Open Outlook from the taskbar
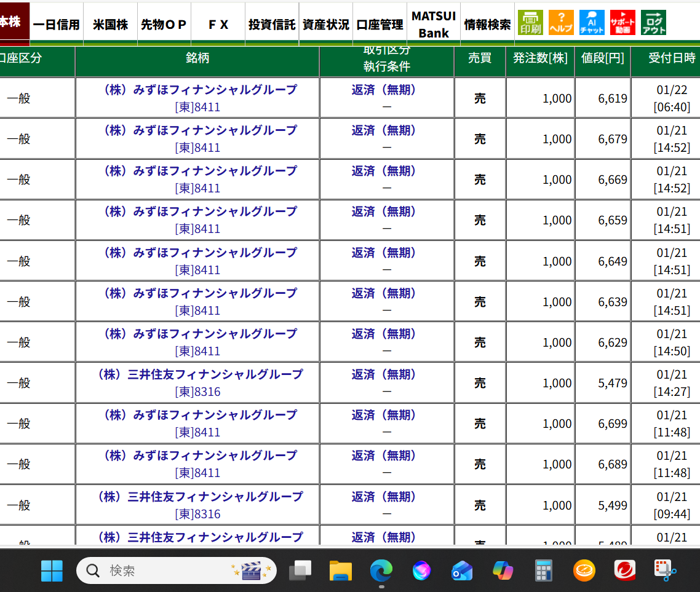 click(463, 570)
